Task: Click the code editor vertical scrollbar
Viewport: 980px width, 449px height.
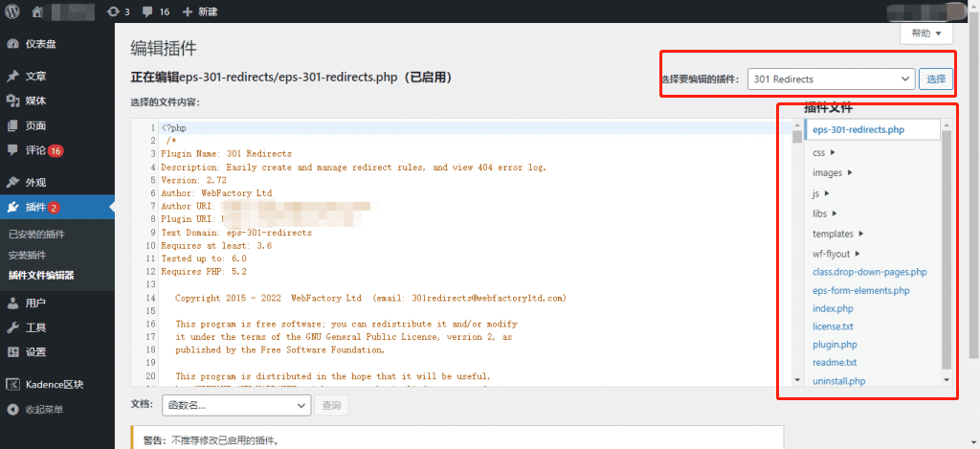Action: pyautogui.click(x=797, y=137)
